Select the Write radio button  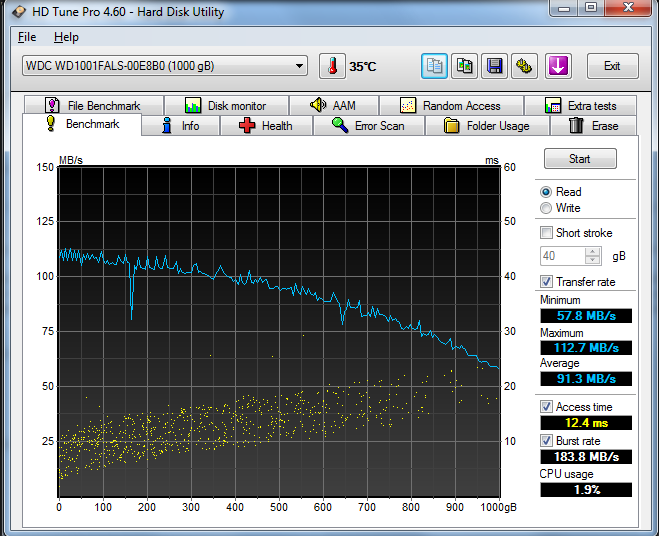click(x=546, y=208)
